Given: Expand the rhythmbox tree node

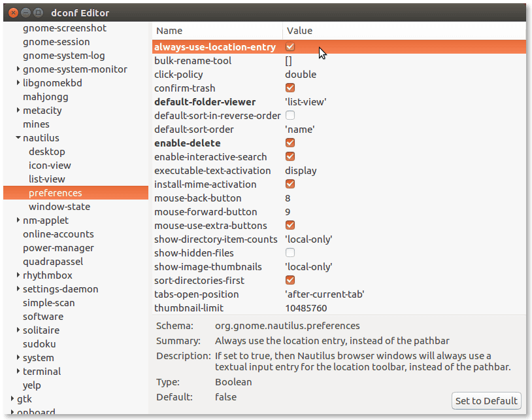Looking at the screenshot, I should [x=18, y=275].
